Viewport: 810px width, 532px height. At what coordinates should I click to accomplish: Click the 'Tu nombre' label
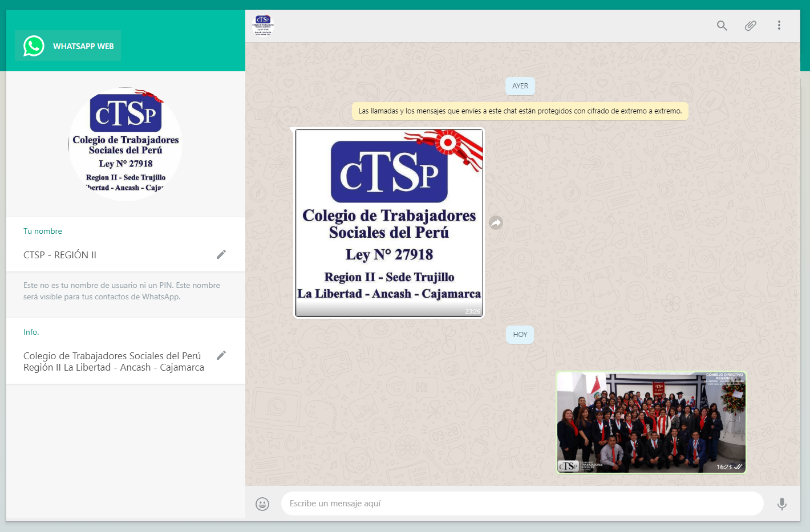click(43, 231)
